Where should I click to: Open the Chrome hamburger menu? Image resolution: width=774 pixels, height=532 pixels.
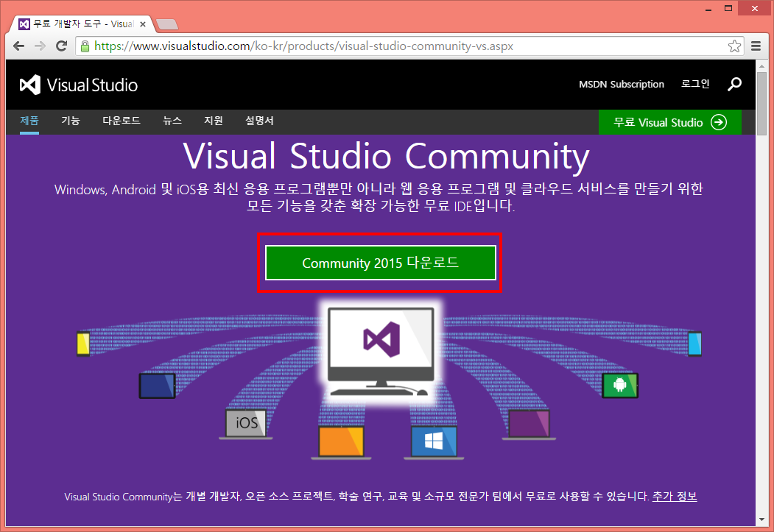[x=756, y=46]
